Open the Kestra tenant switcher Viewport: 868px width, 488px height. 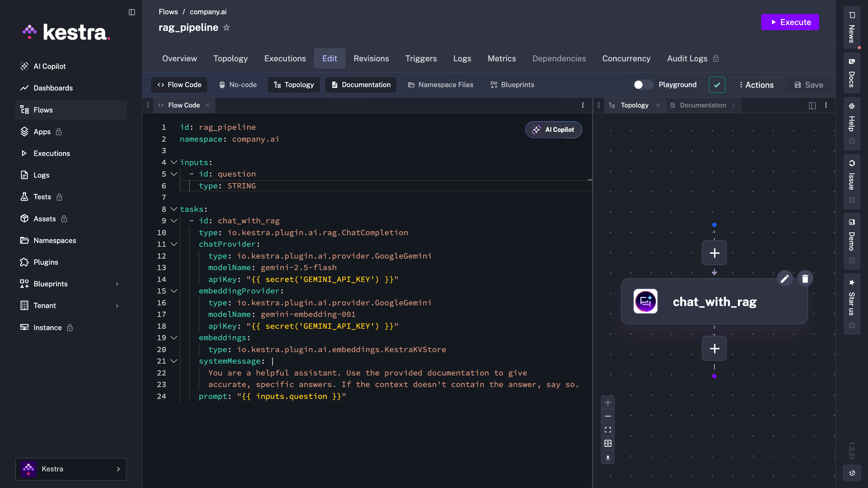(x=71, y=469)
